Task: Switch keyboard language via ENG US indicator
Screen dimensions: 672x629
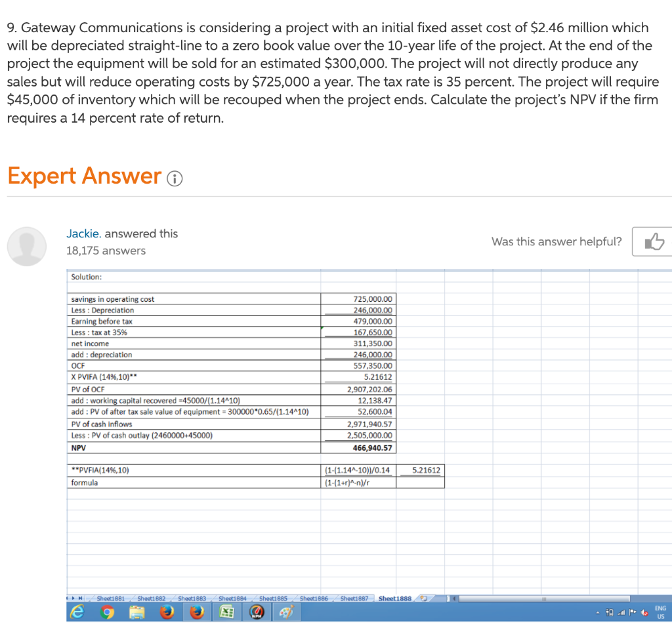Action: [660, 613]
